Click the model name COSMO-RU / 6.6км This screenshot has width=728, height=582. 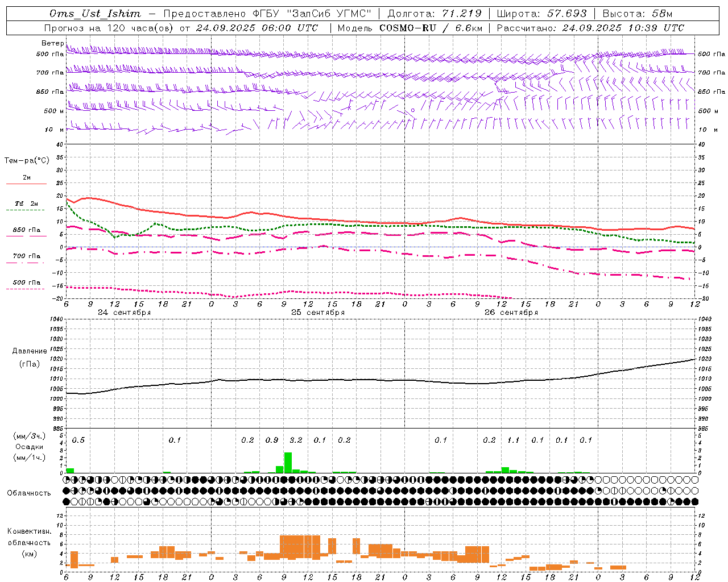tap(431, 28)
